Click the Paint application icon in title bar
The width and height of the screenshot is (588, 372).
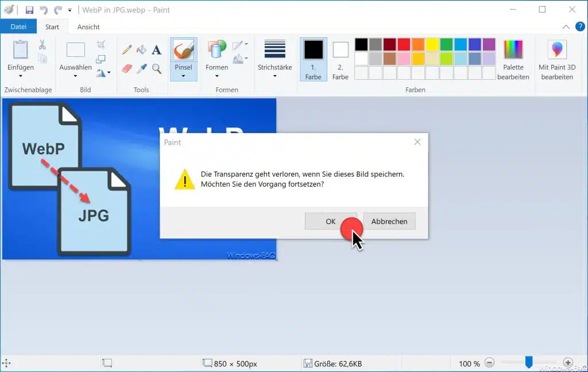pyautogui.click(x=9, y=10)
